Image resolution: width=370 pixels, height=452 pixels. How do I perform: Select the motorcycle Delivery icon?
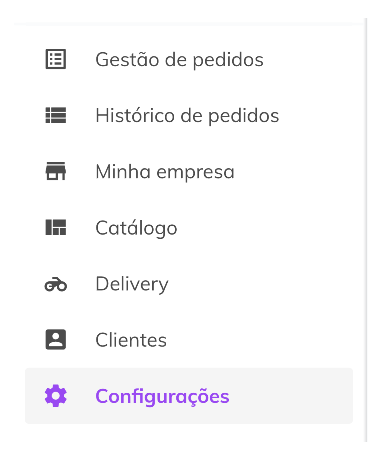56,284
